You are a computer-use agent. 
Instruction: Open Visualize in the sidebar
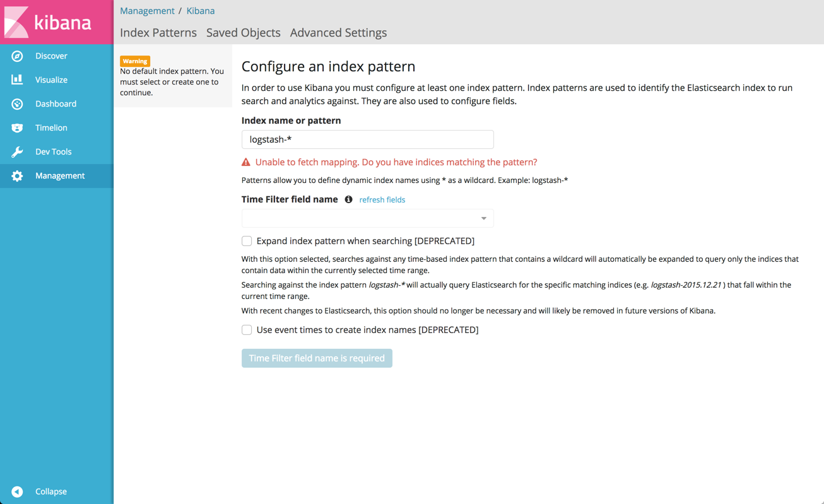point(57,80)
